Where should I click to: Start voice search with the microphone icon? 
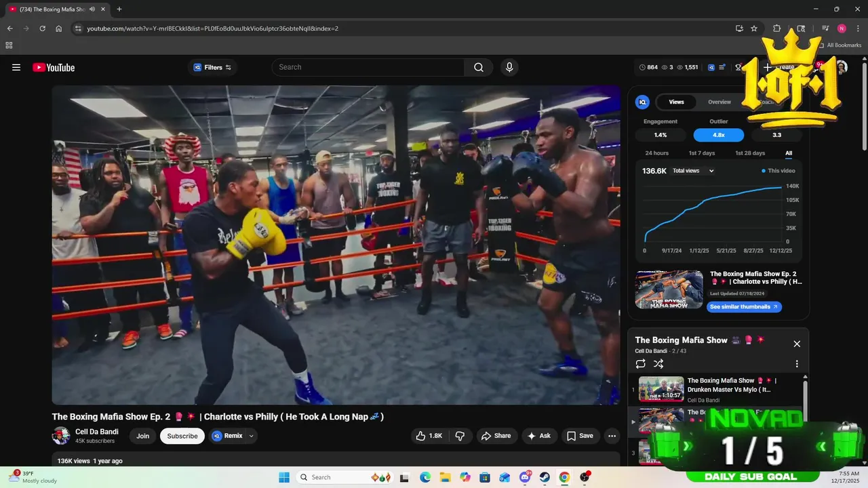(x=509, y=67)
